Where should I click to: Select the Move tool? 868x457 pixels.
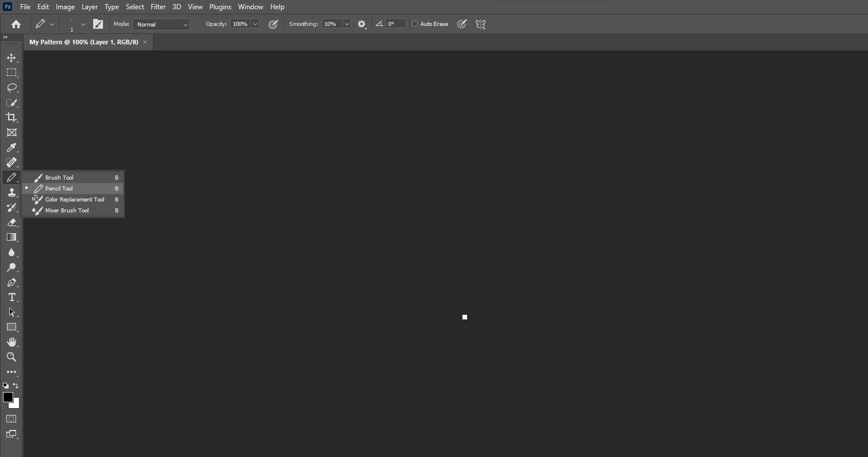12,58
